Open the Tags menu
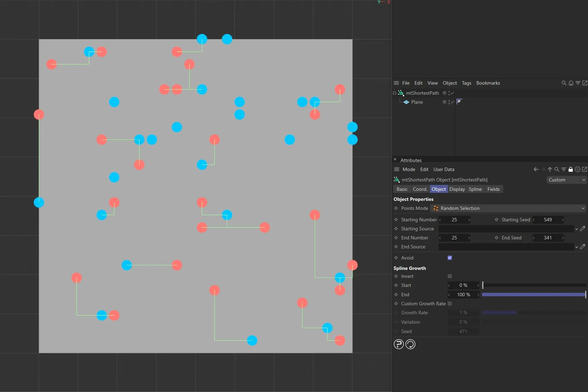This screenshot has height=392, width=588. point(466,83)
